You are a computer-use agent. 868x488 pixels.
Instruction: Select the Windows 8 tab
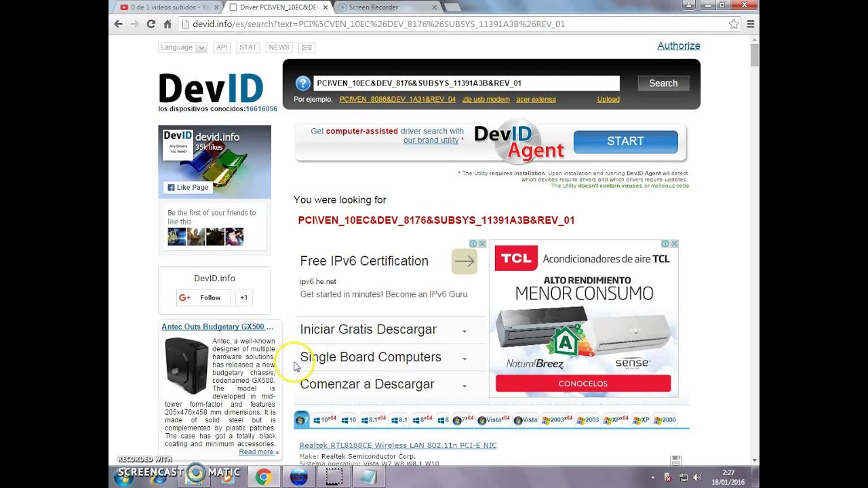click(443, 420)
